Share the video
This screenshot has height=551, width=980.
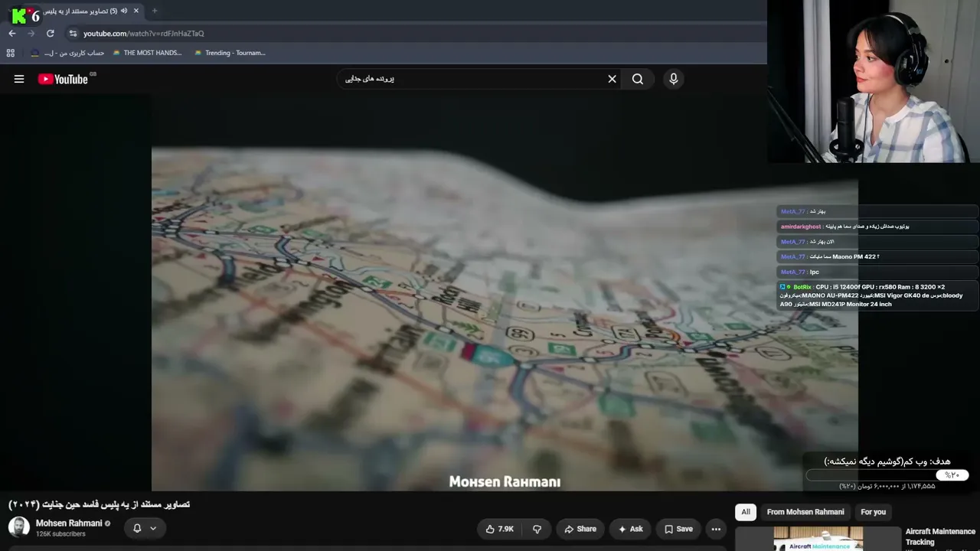click(x=580, y=529)
